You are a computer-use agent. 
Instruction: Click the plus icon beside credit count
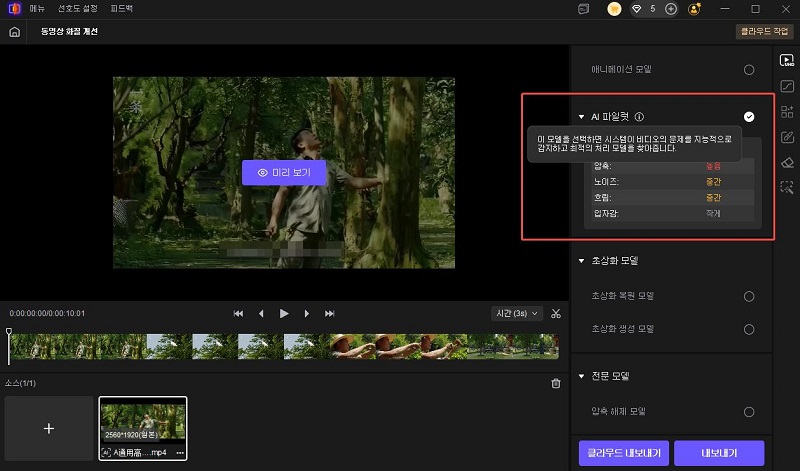(670, 9)
